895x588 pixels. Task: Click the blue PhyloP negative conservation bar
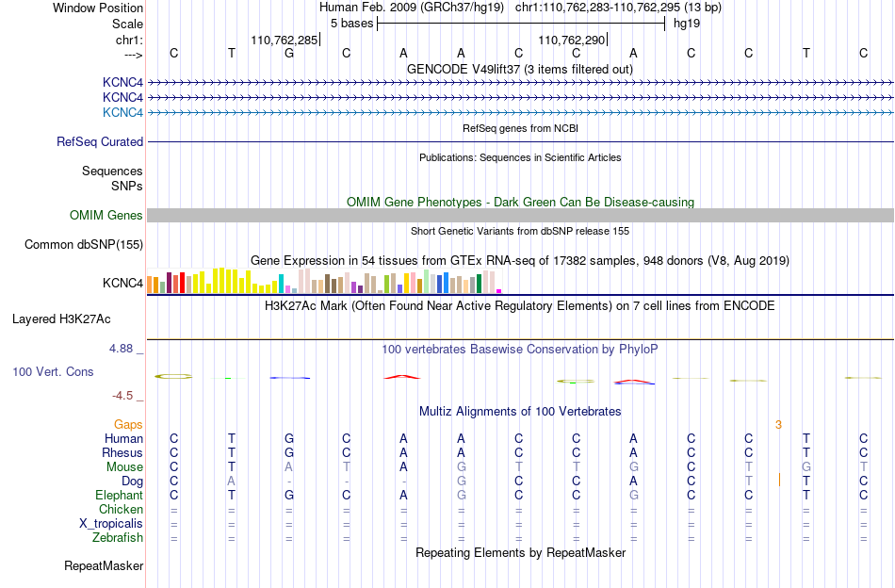pyautogui.click(x=290, y=377)
